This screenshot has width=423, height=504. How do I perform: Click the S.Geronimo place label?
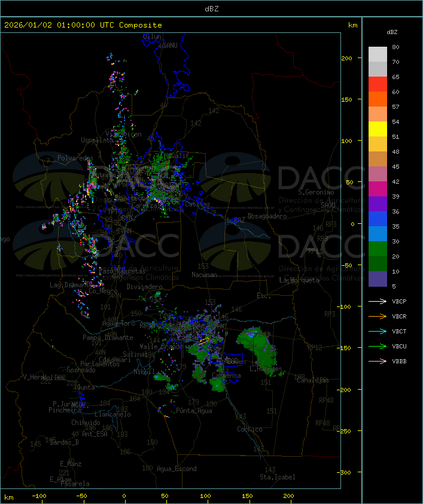(x=316, y=192)
